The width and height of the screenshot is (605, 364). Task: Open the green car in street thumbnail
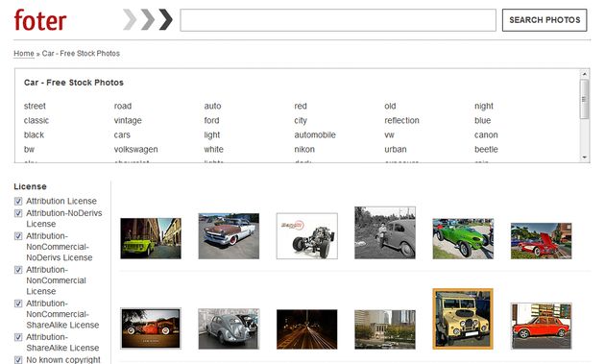(x=151, y=238)
